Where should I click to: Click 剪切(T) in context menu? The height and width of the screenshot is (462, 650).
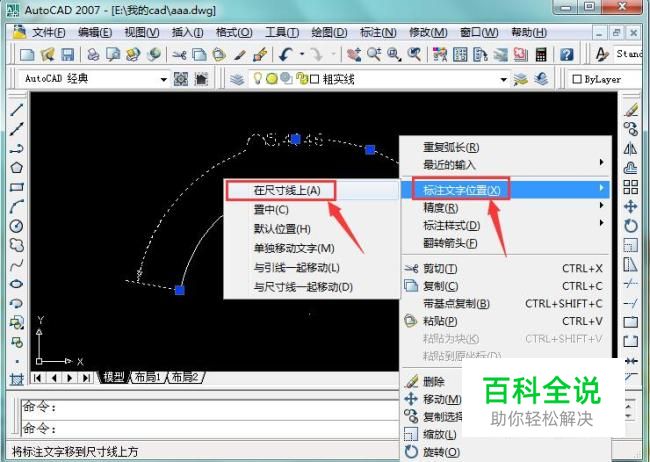pyautogui.click(x=440, y=269)
